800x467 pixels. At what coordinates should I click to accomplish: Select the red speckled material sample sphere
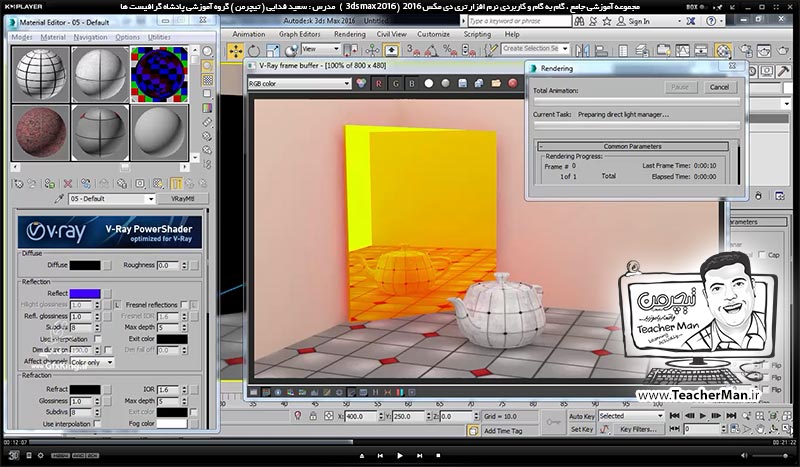click(x=40, y=133)
